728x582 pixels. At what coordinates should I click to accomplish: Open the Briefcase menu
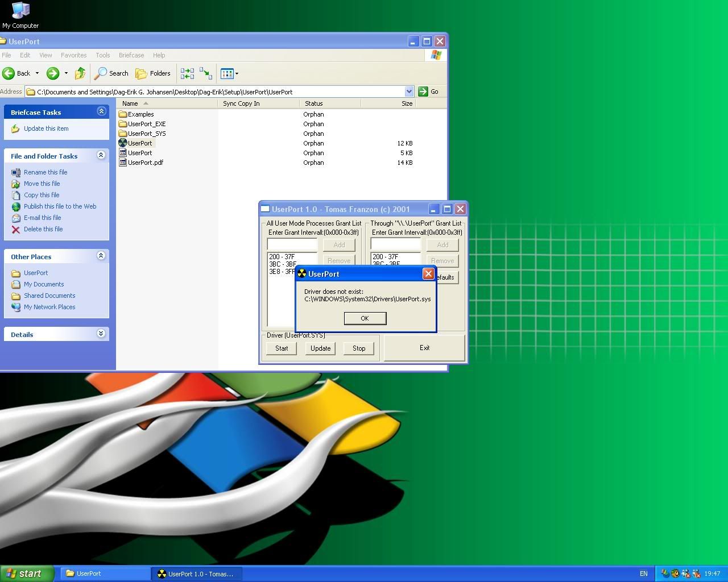coord(131,55)
